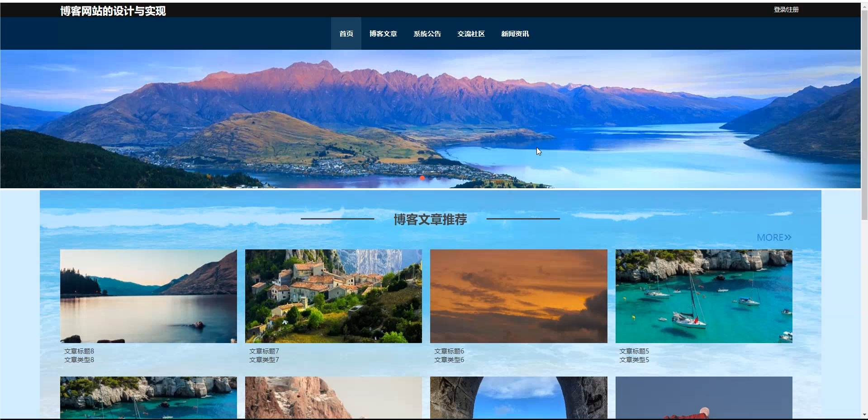Select the 新闻资讯 menu item
Viewport: 868px width, 420px height.
(x=515, y=33)
